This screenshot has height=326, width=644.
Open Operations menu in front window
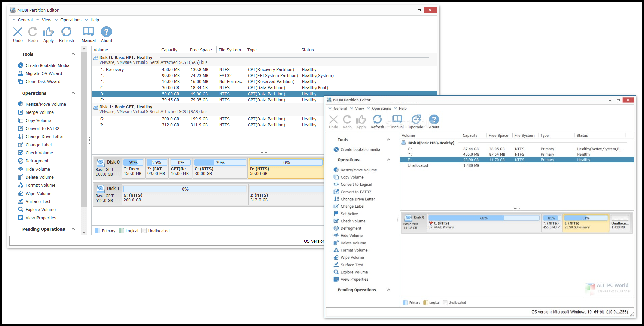381,109
